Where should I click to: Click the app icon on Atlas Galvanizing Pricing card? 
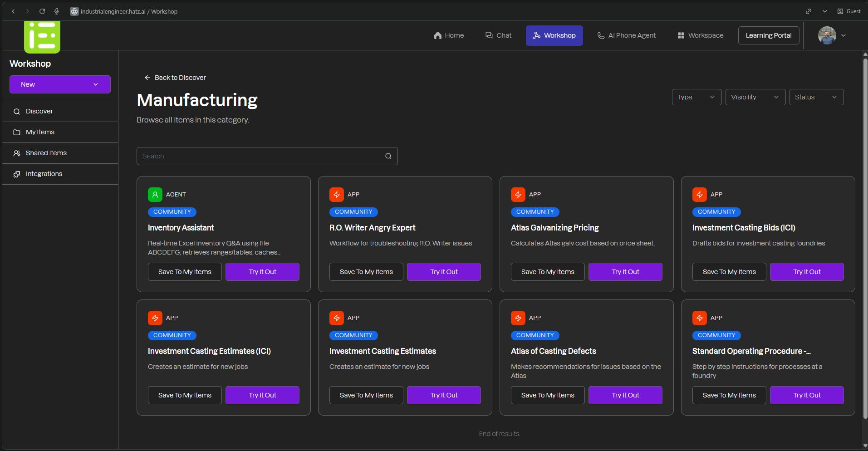(518, 194)
